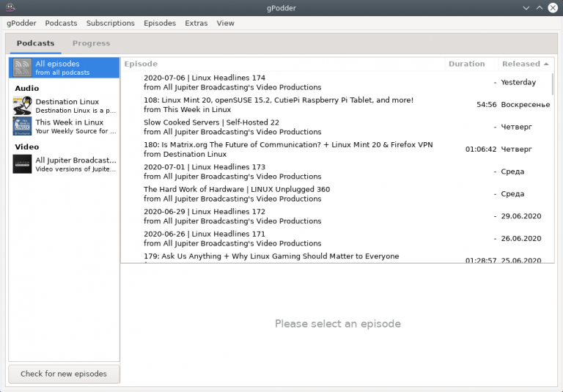Open the Podcasts menu
563x392 pixels.
61,23
